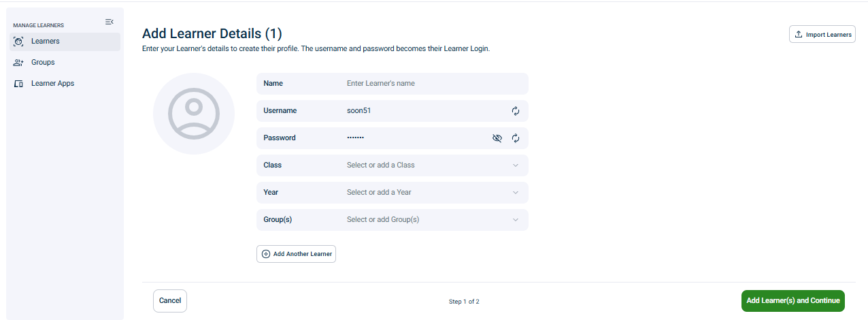
Task: Click the Groups people icon
Action: (19, 63)
